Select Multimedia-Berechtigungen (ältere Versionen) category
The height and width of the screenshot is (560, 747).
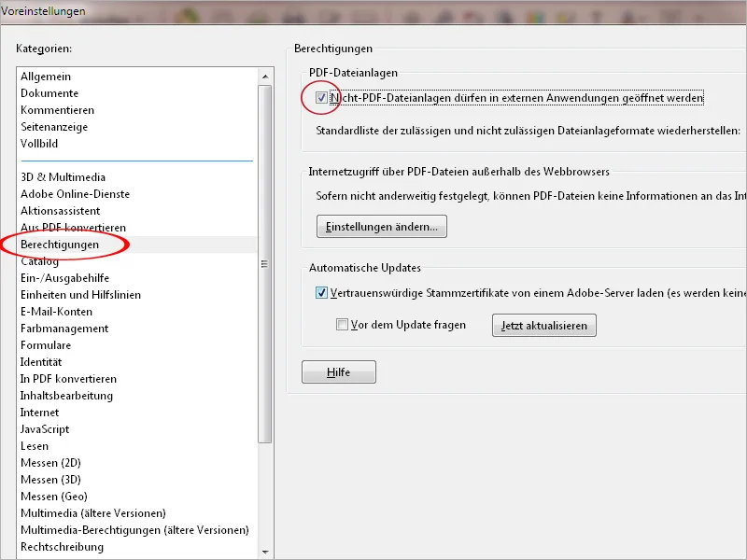pos(134,530)
